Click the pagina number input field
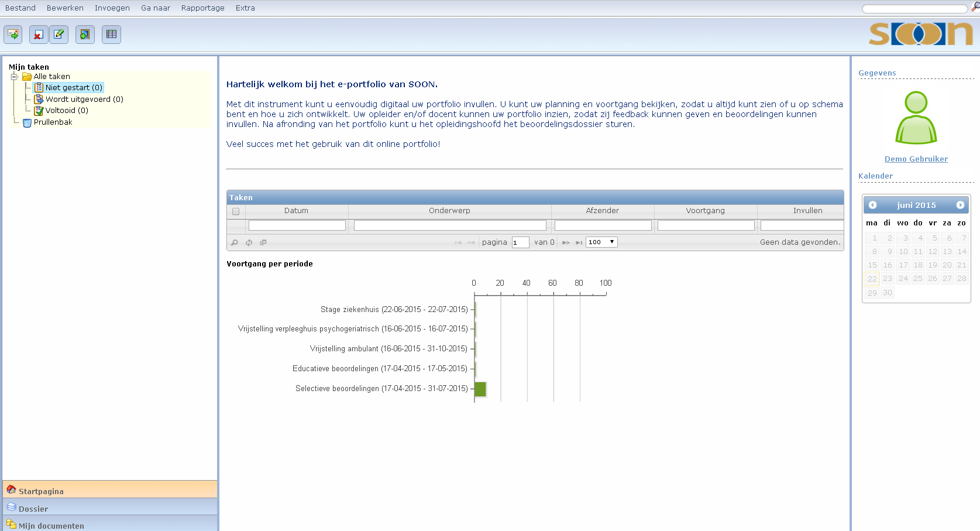The width and height of the screenshot is (980, 531). point(520,242)
